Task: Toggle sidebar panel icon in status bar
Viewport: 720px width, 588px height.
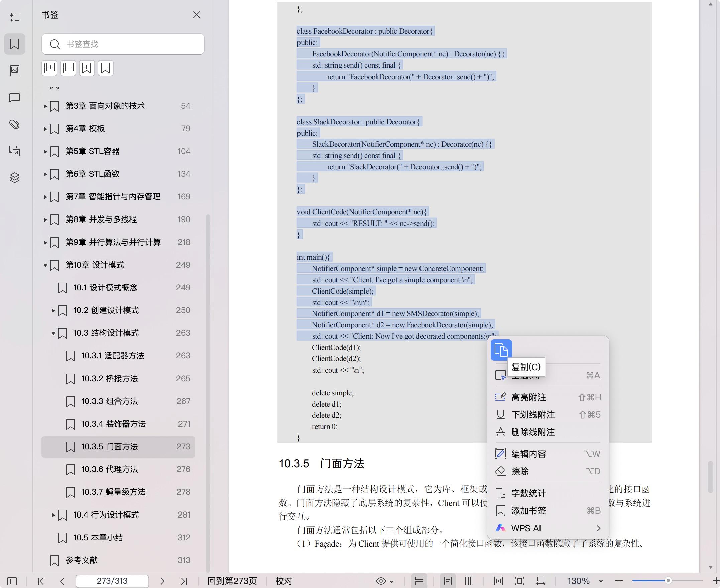Action: click(x=12, y=581)
